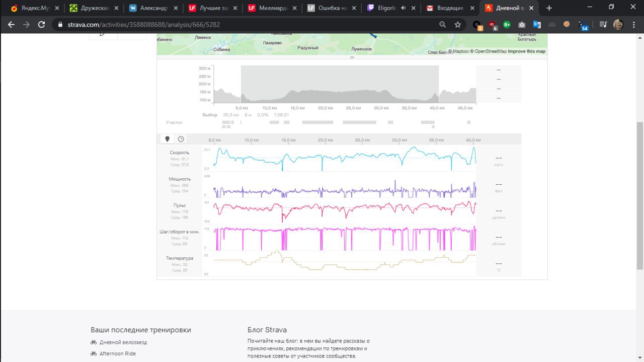Open the Дневной велозаезд recent activity
Image resolution: width=644 pixels, height=362 pixels.
pos(123,342)
